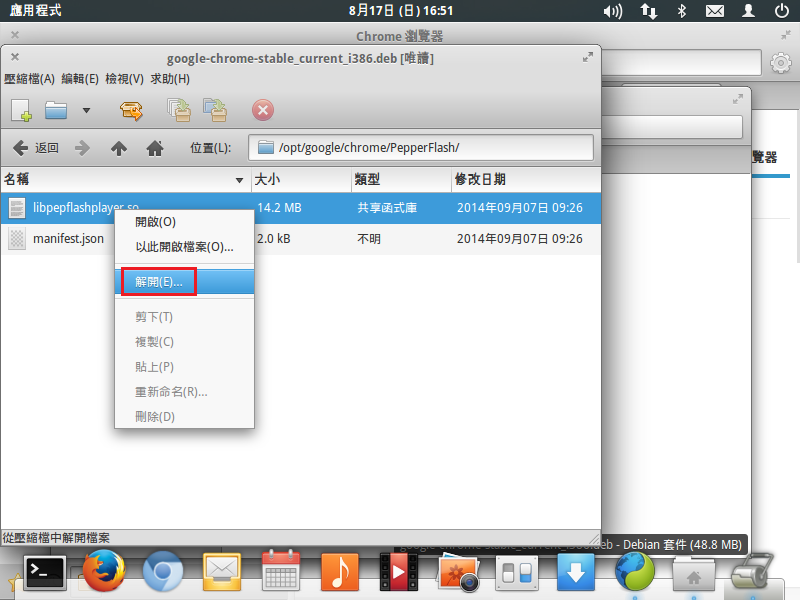800x600 pixels.
Task: Launch Terminal from the dock
Action: [45, 572]
